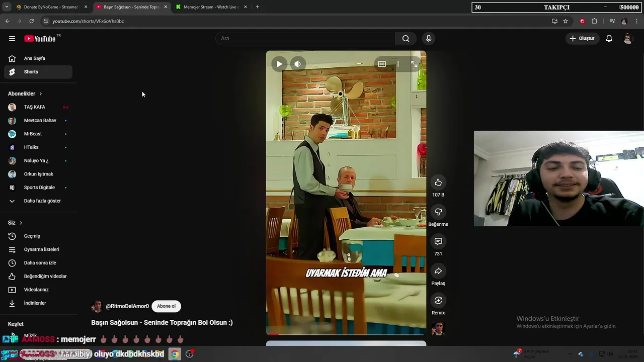The height and width of the screenshot is (362, 644).
Task: Click the Ara search input field
Action: tap(305, 38)
